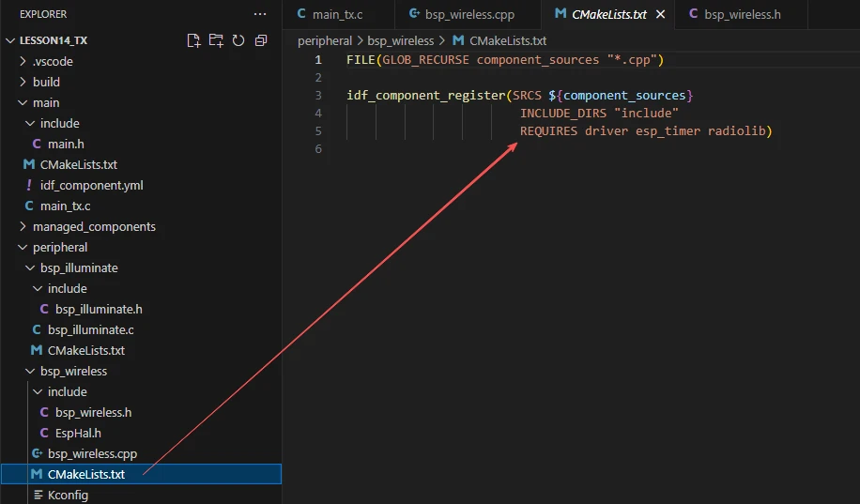Click peripheral in the breadcrumb path
Viewport: 860px width, 504px height.
pyautogui.click(x=325, y=40)
